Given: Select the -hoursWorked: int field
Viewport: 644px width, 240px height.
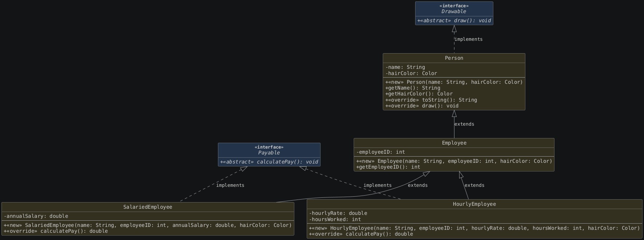Looking at the screenshot, I should [335, 219].
